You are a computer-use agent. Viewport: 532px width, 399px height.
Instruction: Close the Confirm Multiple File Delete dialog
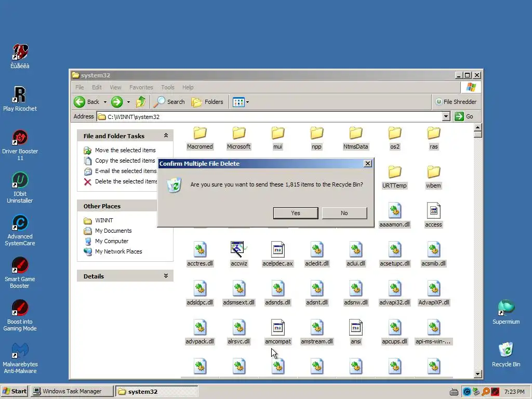(x=367, y=164)
